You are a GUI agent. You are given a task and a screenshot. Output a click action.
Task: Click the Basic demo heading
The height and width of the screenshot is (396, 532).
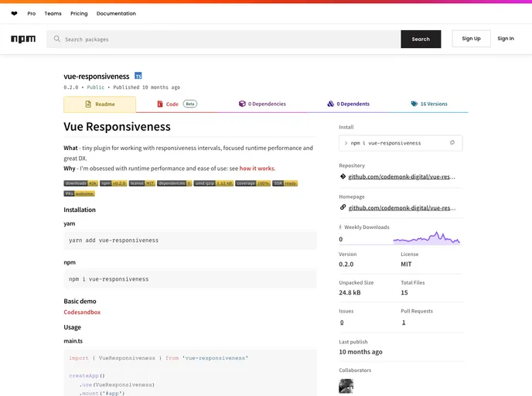80,302
